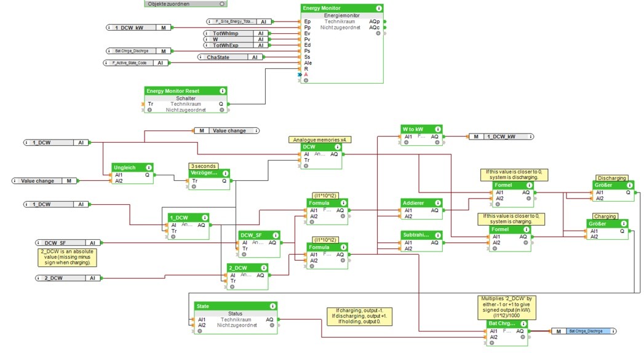Screen dimensions: 644x353
Task: Click plus icon below AI on W to kW block
Action: click(406, 143)
